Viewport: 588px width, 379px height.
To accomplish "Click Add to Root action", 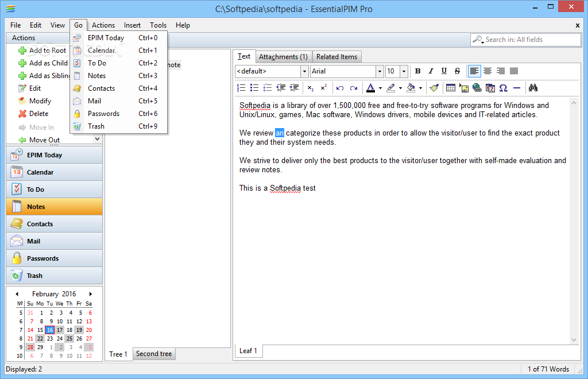I will coord(42,50).
